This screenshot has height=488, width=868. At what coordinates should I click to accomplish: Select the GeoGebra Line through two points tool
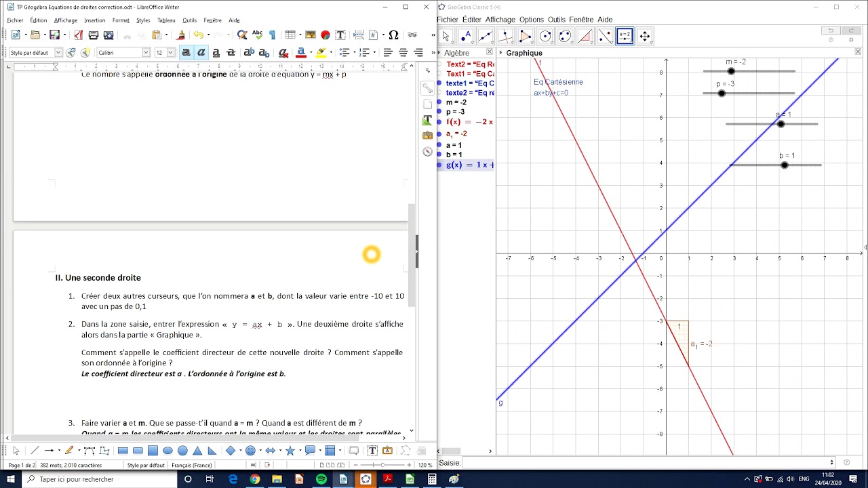486,37
